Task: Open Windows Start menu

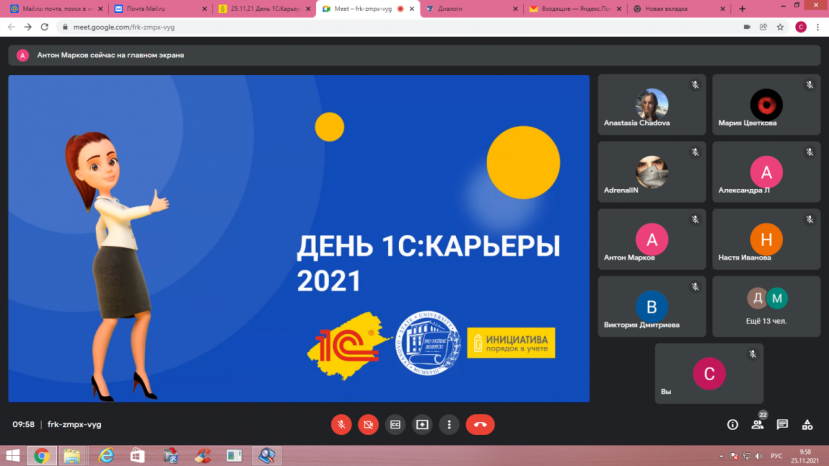Action: pyautogui.click(x=13, y=455)
